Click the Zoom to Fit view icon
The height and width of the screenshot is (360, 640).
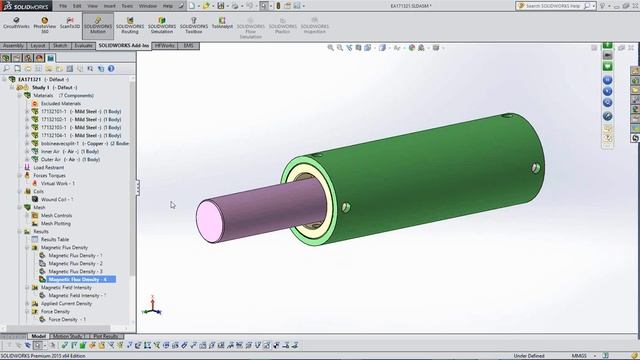[x=331, y=48]
